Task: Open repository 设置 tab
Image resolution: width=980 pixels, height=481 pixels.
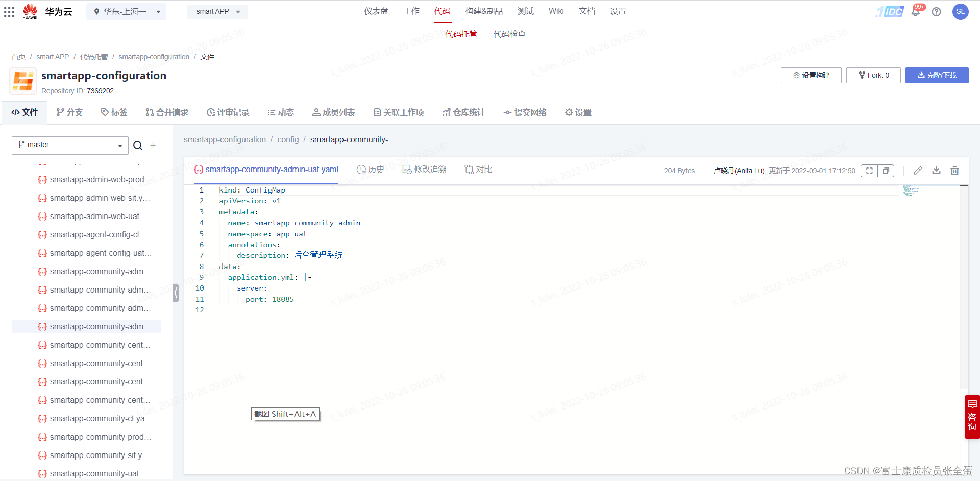Action: [578, 112]
